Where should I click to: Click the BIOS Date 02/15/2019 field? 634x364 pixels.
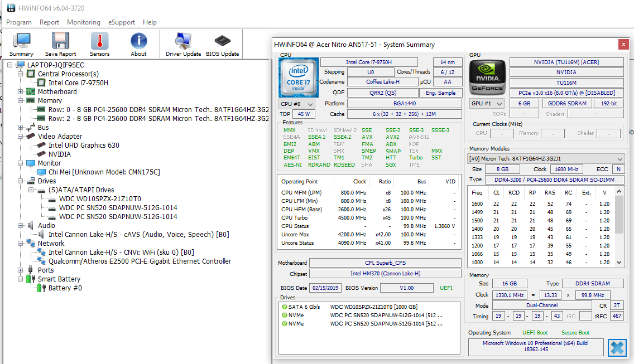pyautogui.click(x=325, y=288)
